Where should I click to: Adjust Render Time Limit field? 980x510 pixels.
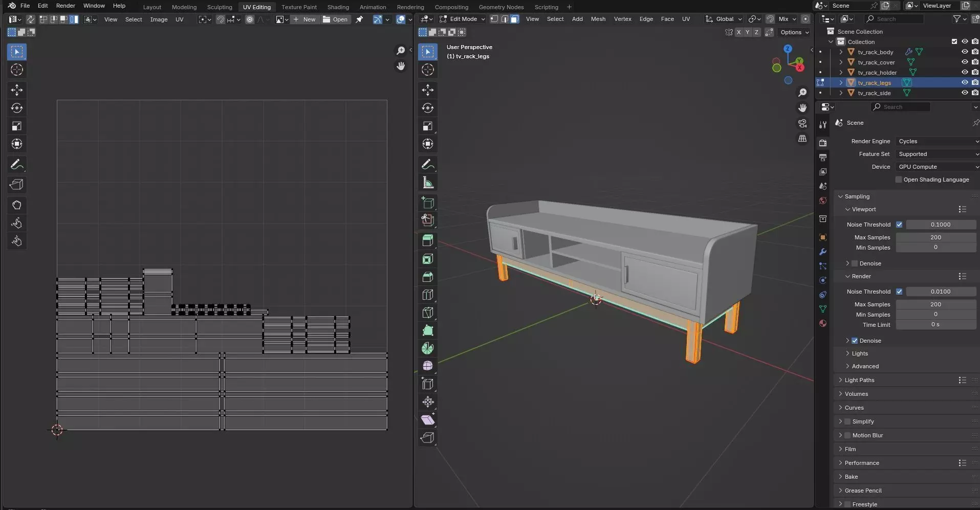pos(935,325)
